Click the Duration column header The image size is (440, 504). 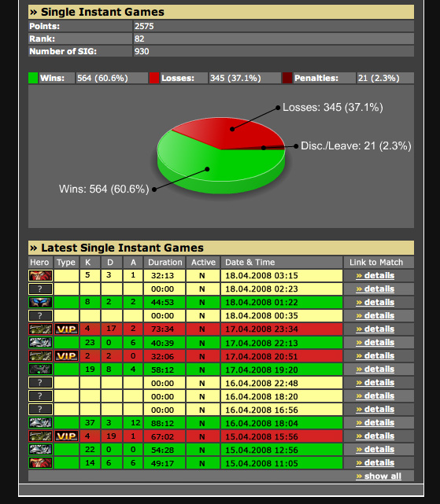(165, 263)
